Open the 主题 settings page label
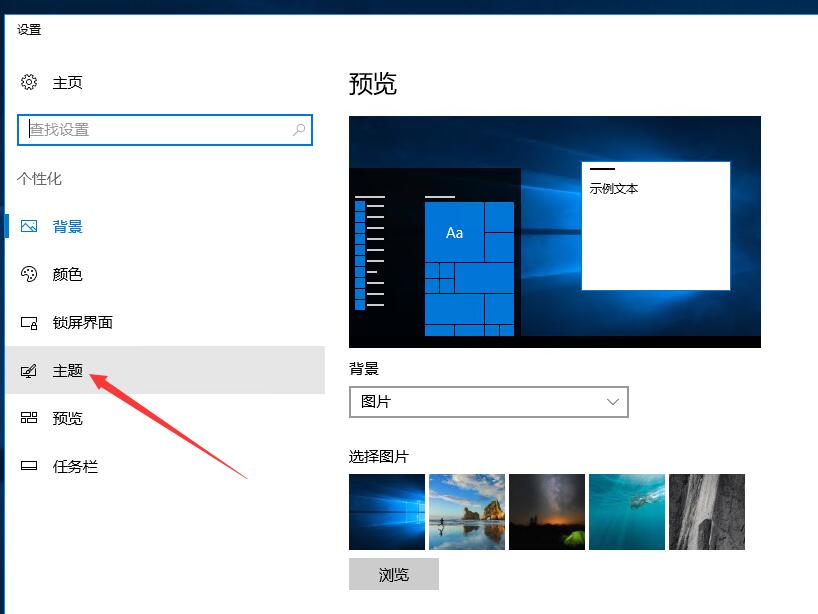 pyautogui.click(x=68, y=371)
